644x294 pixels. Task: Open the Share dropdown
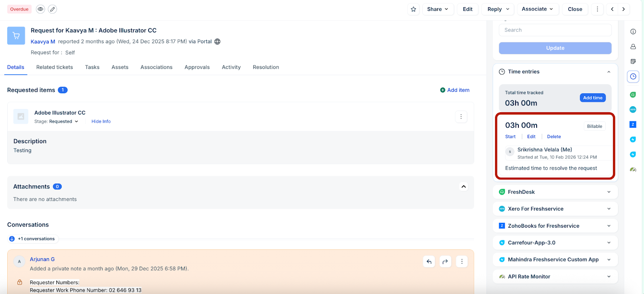click(x=438, y=9)
